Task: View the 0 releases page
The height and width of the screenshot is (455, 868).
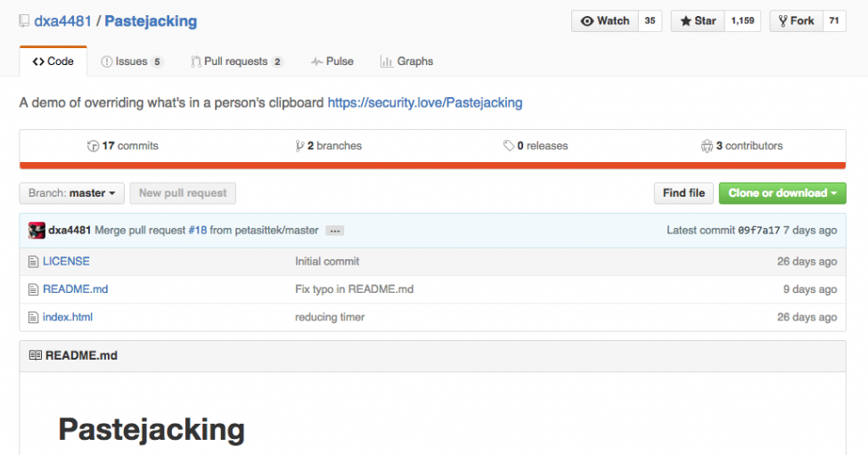Action: coord(536,146)
